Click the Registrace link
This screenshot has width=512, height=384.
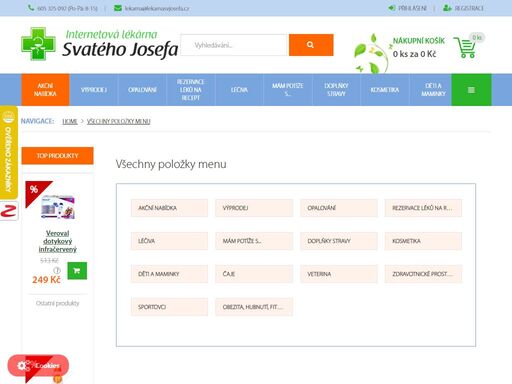(x=469, y=8)
